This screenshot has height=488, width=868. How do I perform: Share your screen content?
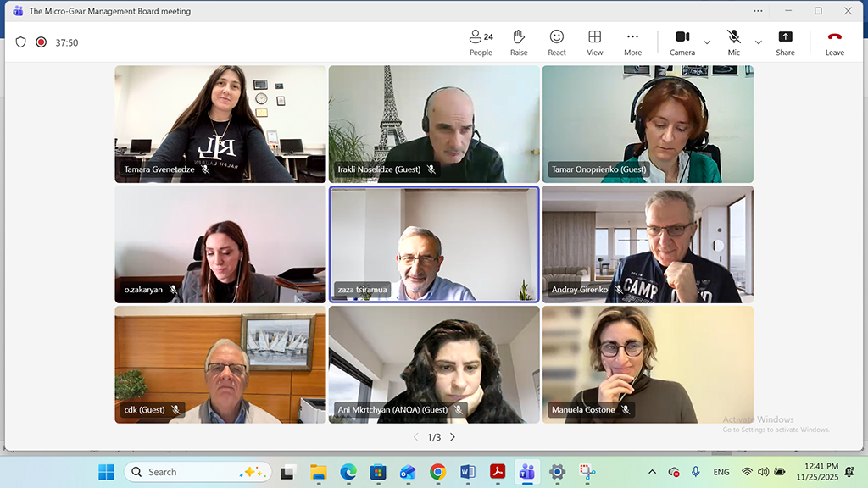pyautogui.click(x=785, y=42)
